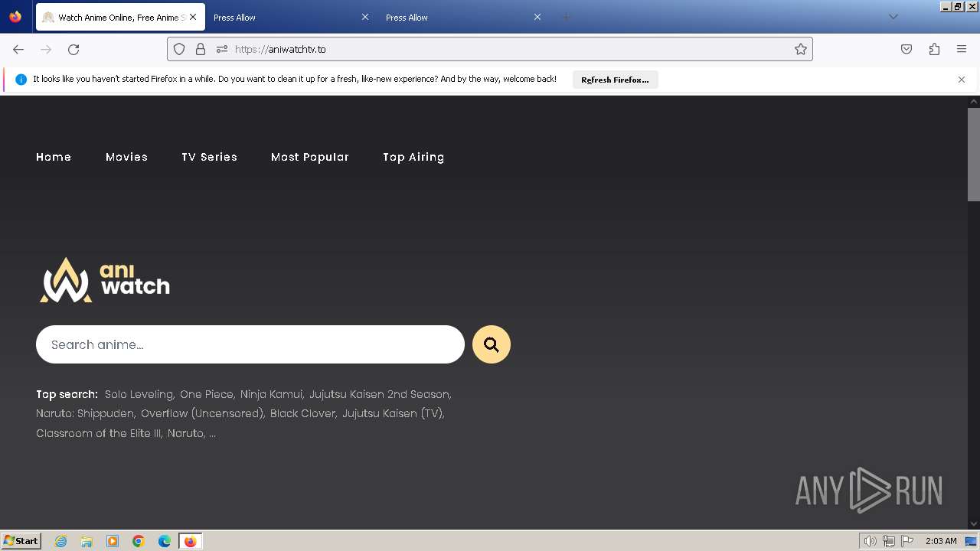This screenshot has width=980, height=551.
Task: Open Ninja Kamui top search link
Action: pos(271,394)
